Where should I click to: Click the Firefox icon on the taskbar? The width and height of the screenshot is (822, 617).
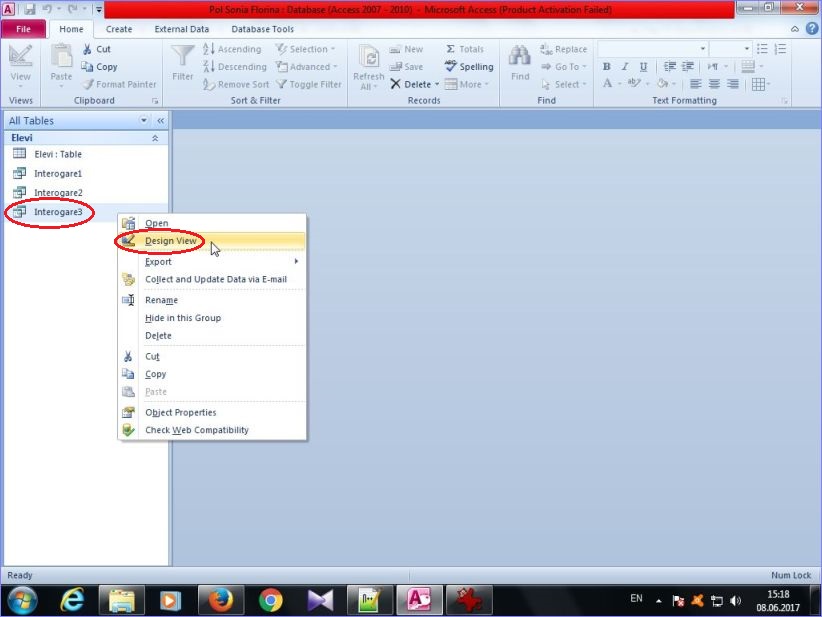pos(216,600)
